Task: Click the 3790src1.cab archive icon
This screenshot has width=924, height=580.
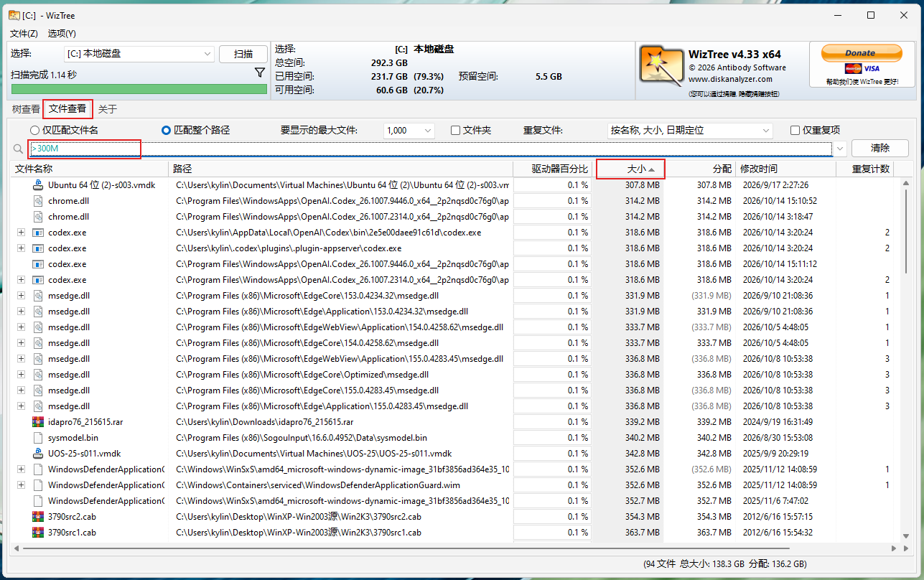Action: click(x=38, y=532)
